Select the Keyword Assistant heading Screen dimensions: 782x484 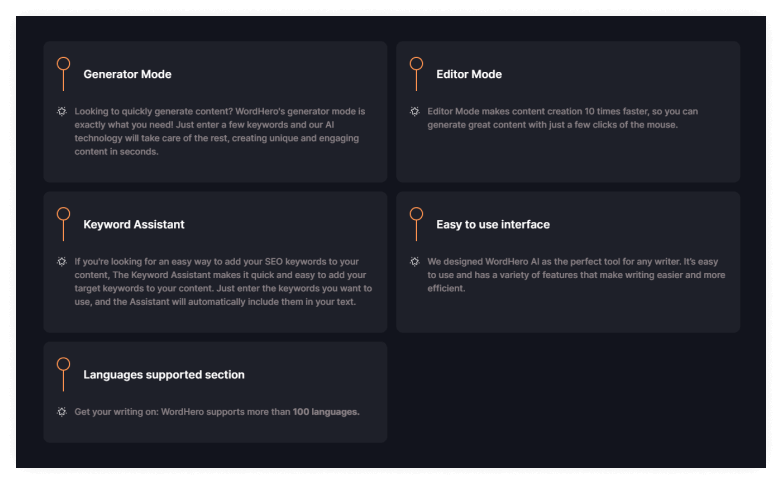point(134,225)
